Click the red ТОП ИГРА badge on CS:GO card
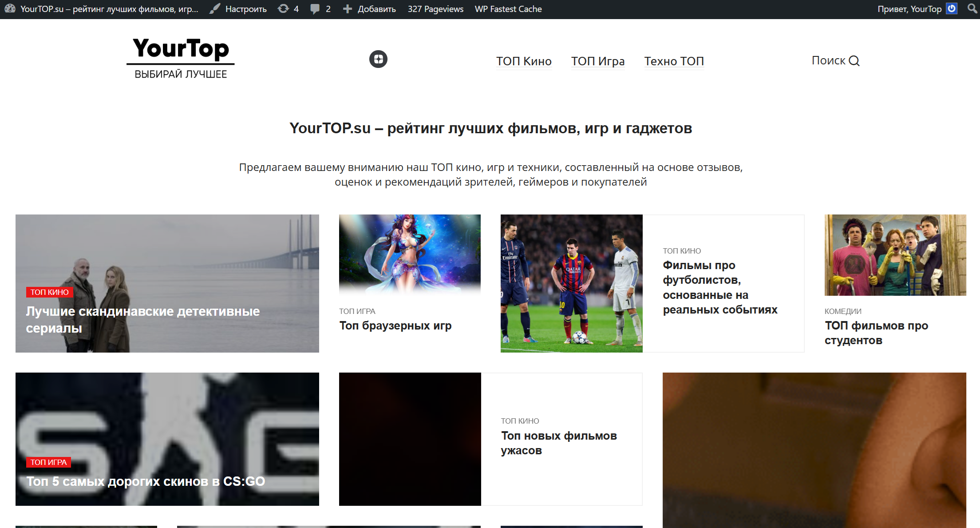The height and width of the screenshot is (528, 980). point(48,462)
